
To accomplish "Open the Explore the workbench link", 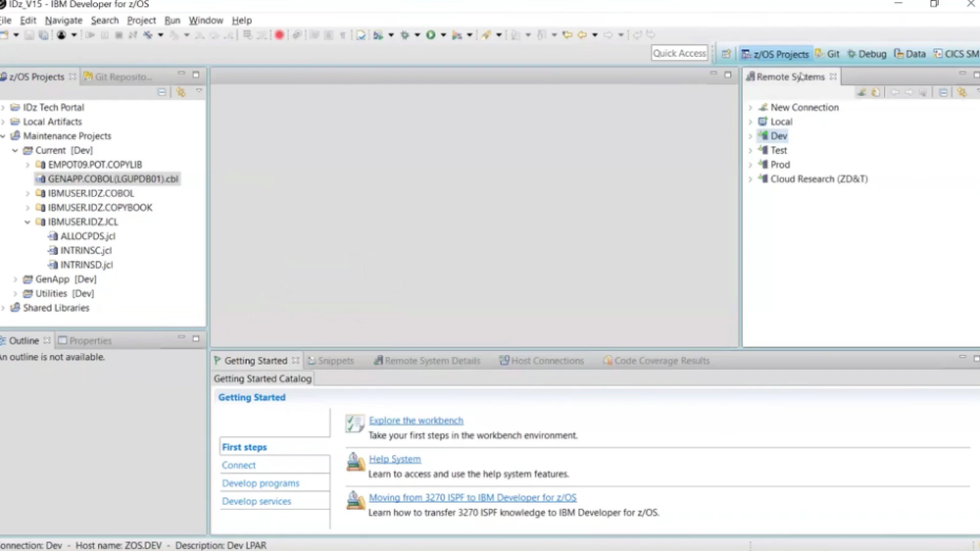I will 416,421.
